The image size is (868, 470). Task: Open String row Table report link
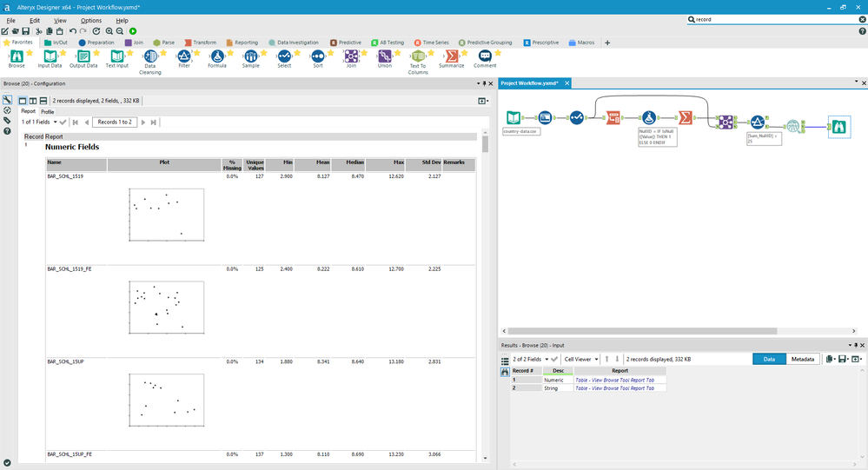(x=614, y=388)
